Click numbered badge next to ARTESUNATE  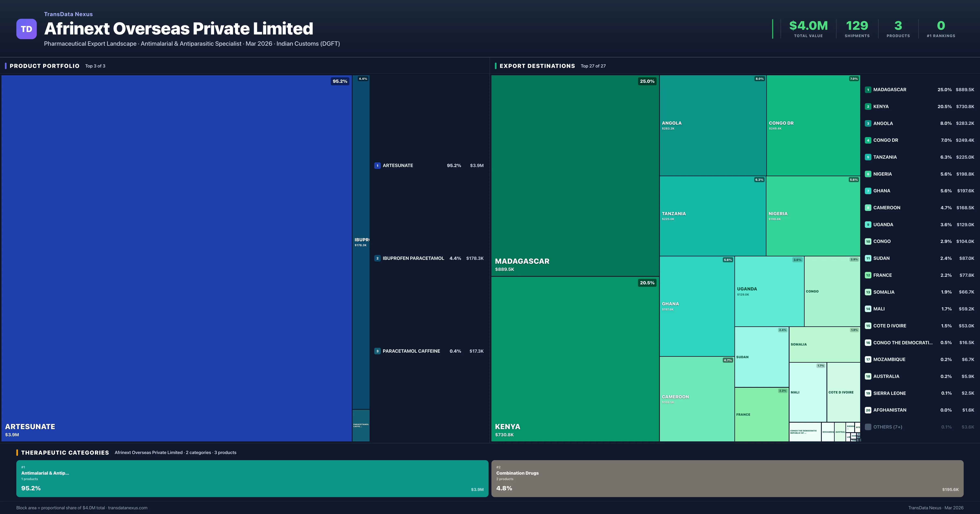click(377, 165)
